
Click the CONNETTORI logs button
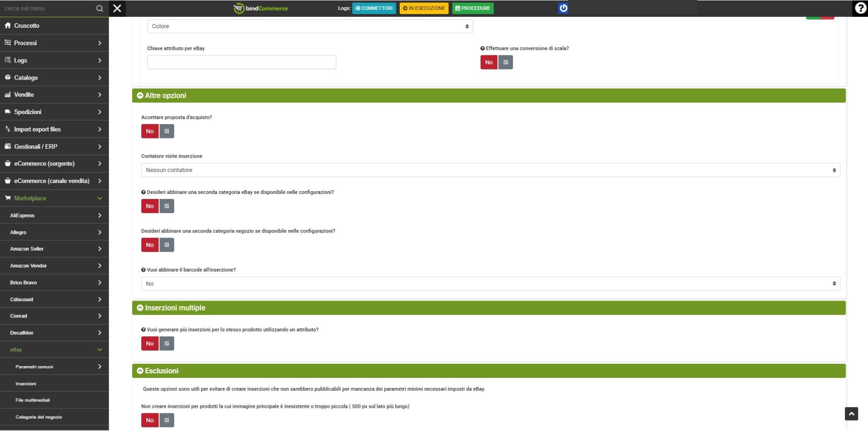(374, 8)
